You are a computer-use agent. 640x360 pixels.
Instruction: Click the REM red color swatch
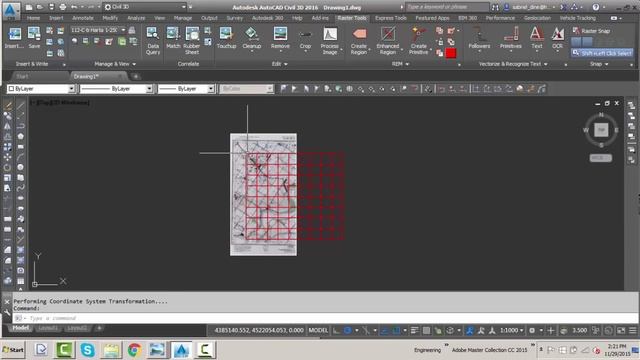[451, 53]
